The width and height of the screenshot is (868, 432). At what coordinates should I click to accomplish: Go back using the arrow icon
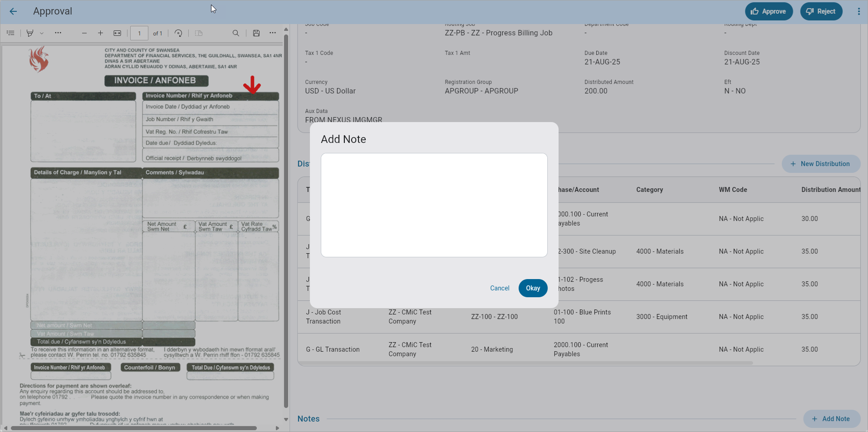[13, 11]
